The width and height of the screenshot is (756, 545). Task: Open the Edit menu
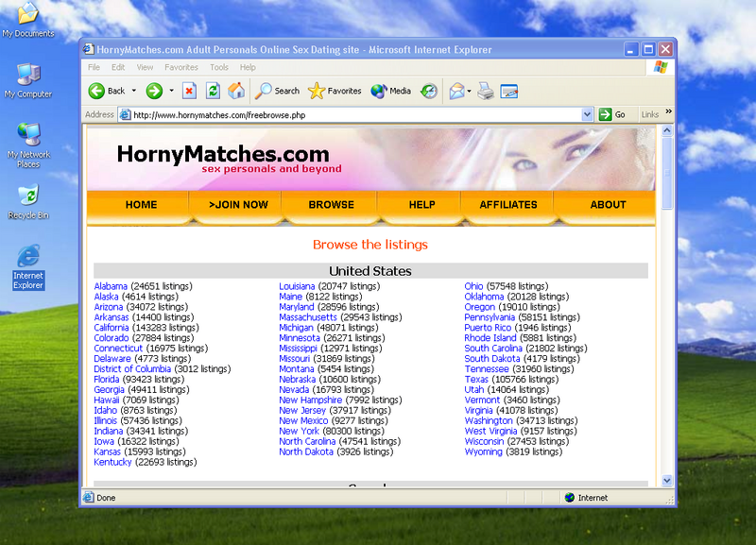(x=118, y=67)
